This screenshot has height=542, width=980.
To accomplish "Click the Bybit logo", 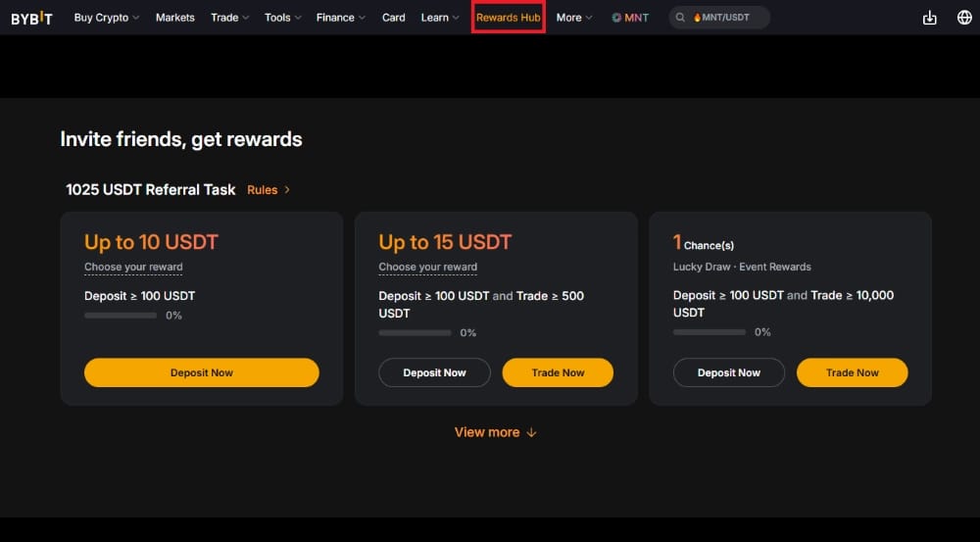I will click(32, 18).
